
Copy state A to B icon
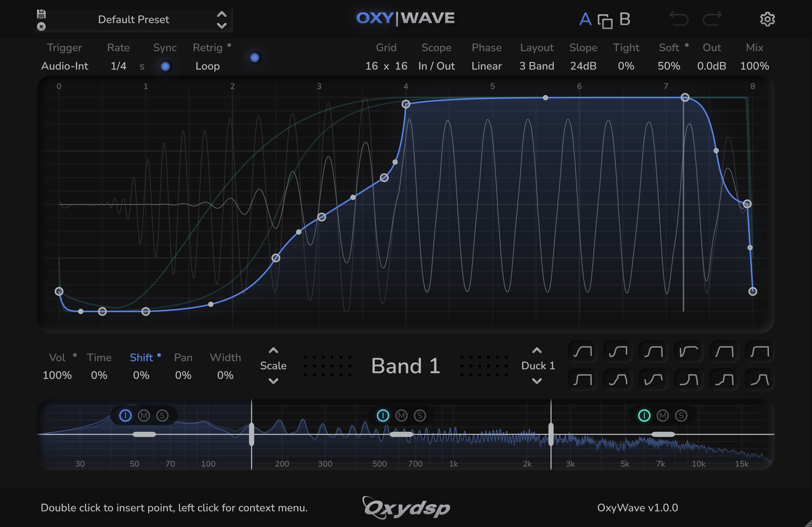pos(605,21)
